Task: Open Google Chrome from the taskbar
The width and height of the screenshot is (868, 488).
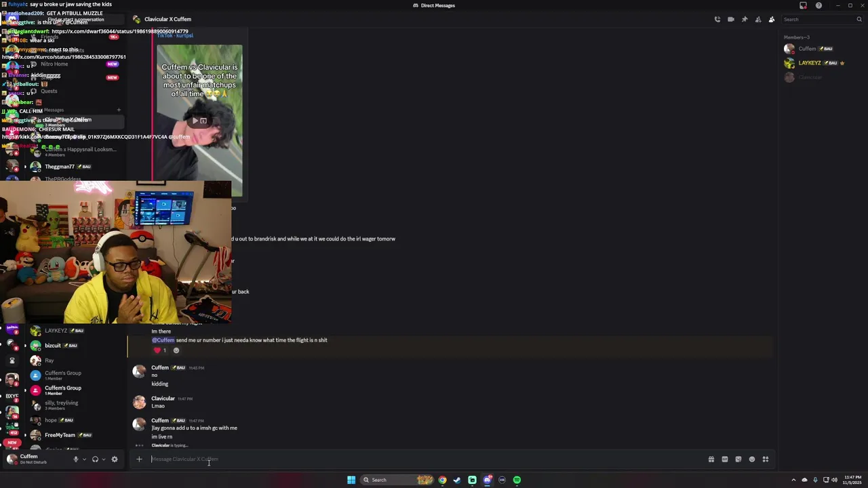Action: (x=442, y=480)
